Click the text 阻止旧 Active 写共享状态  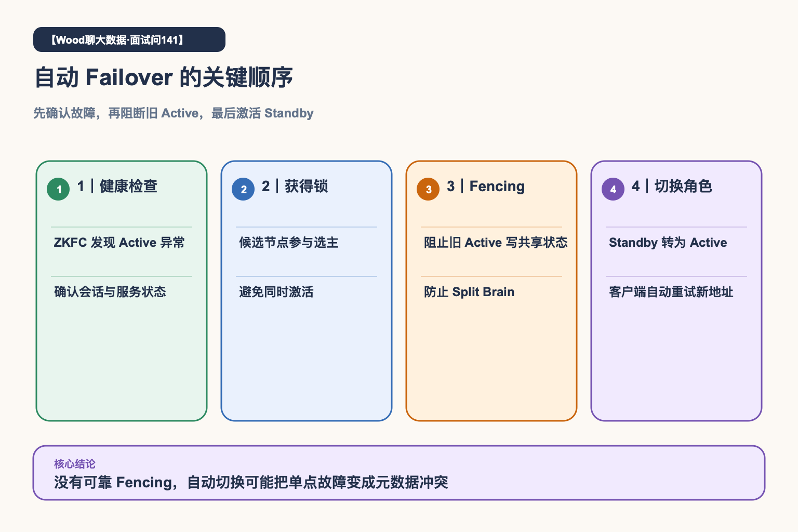pyautogui.click(x=496, y=243)
